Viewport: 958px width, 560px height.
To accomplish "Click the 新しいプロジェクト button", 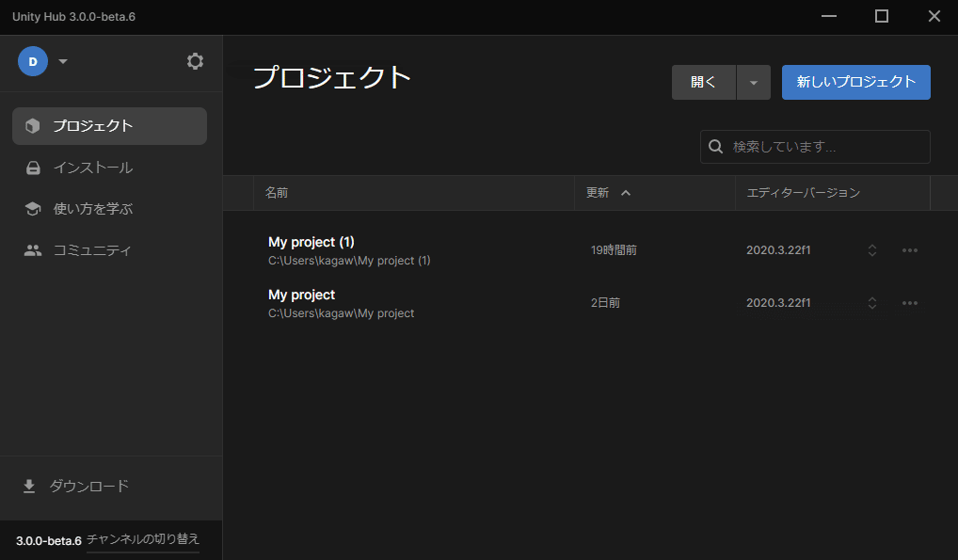I will click(856, 82).
